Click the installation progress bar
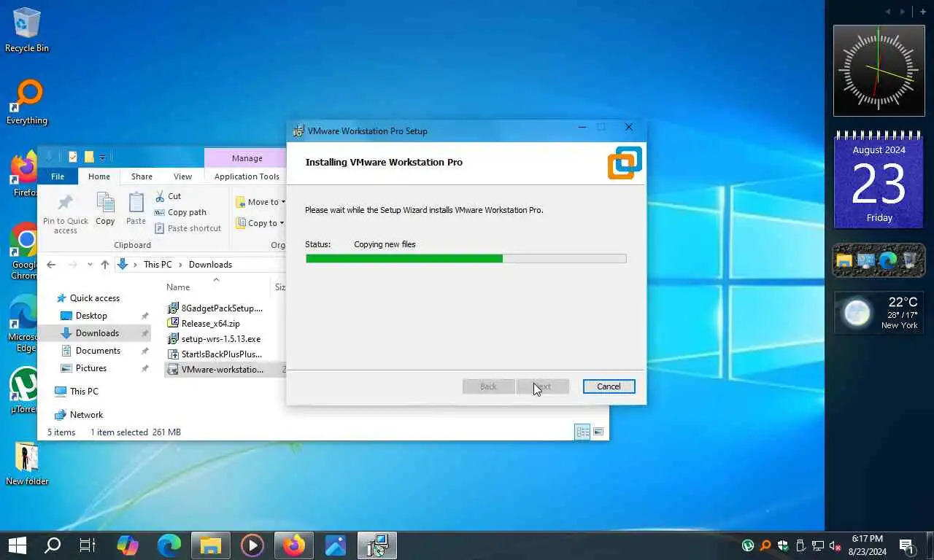Viewport: 934px width, 560px height. (x=466, y=258)
